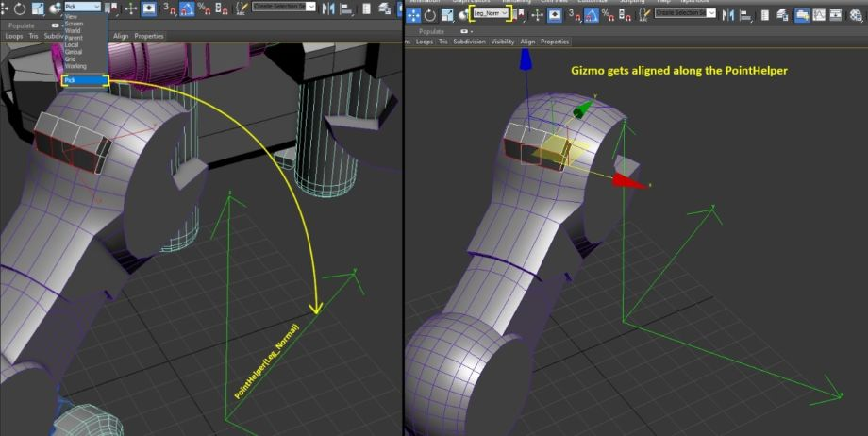Select Manipulate tool in right panel toolbar

tap(537, 15)
